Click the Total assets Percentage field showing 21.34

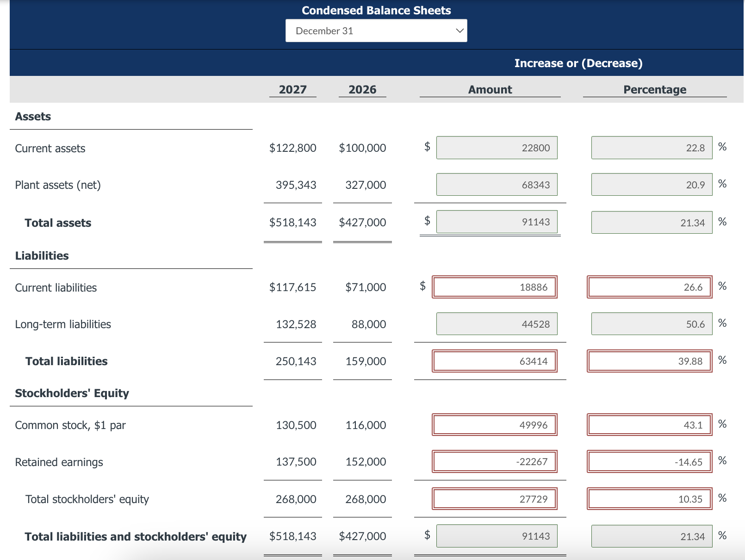tap(651, 222)
